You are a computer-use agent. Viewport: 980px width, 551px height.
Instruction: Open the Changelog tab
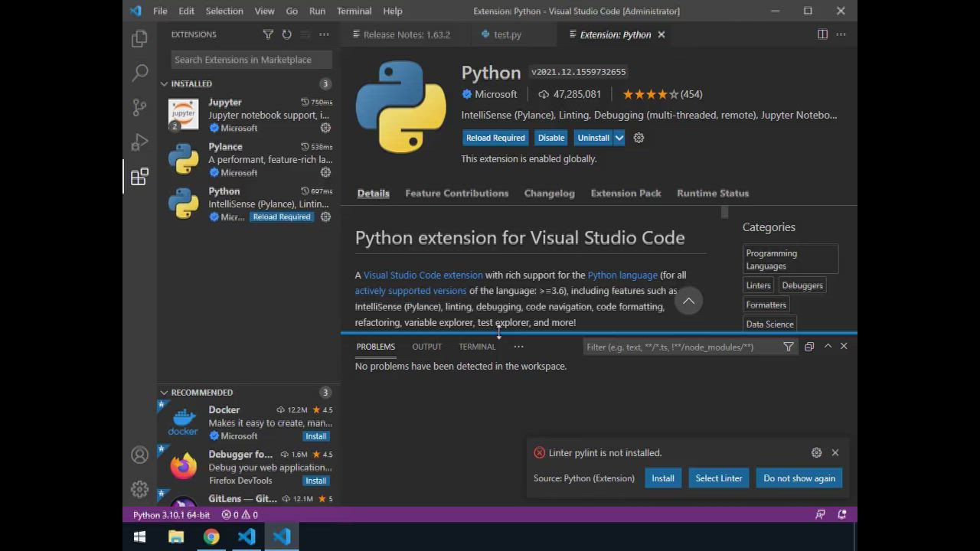(x=550, y=193)
